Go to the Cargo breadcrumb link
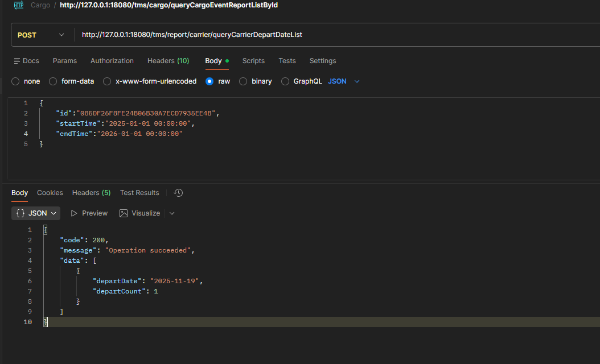Image resolution: width=600 pixels, height=364 pixels. (x=40, y=5)
